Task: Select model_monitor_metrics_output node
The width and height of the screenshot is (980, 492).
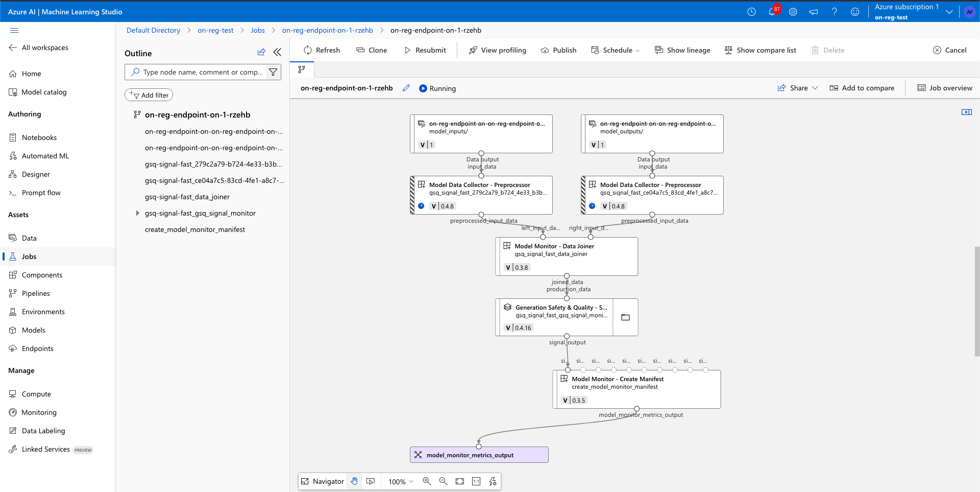Action: [x=479, y=455]
